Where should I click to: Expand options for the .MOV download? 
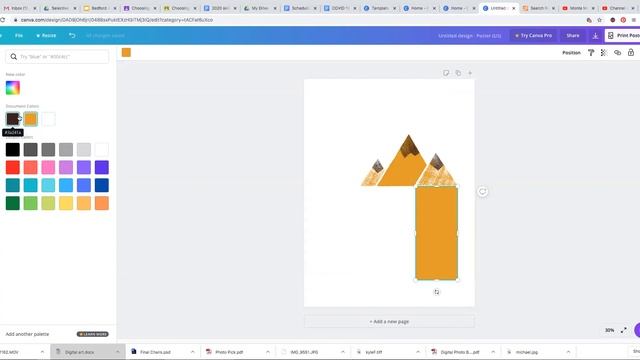(42, 352)
